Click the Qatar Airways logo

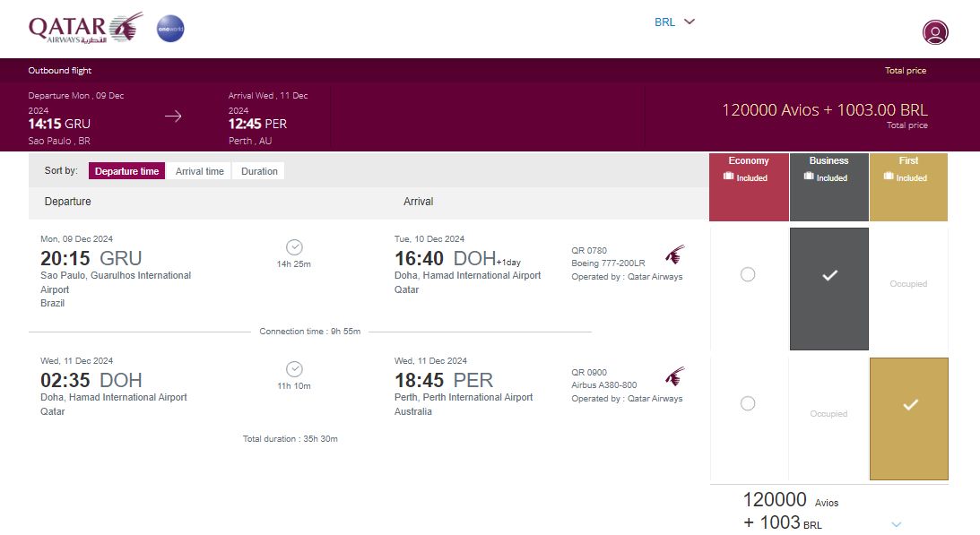85,28
